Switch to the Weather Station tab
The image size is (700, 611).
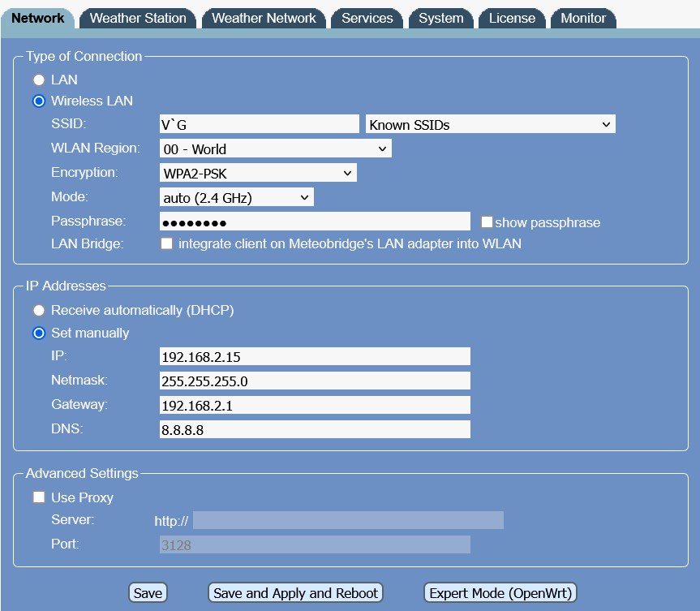click(x=138, y=18)
